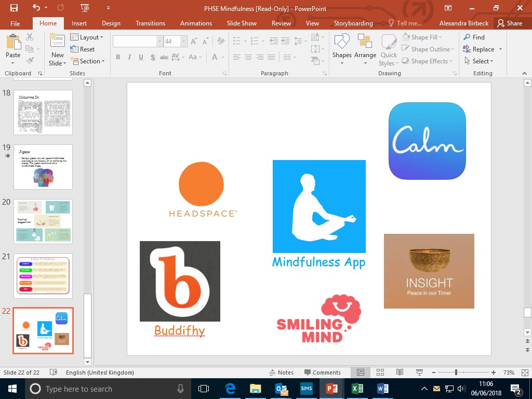This screenshot has width=532, height=399.
Task: Open Customize Quick Access Toolbar dropdown
Action: pyautogui.click(x=108, y=8)
